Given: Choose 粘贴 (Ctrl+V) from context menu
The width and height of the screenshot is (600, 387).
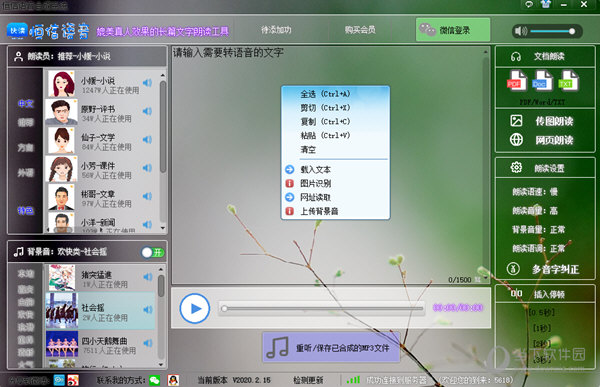Looking at the screenshot, I should [x=325, y=135].
